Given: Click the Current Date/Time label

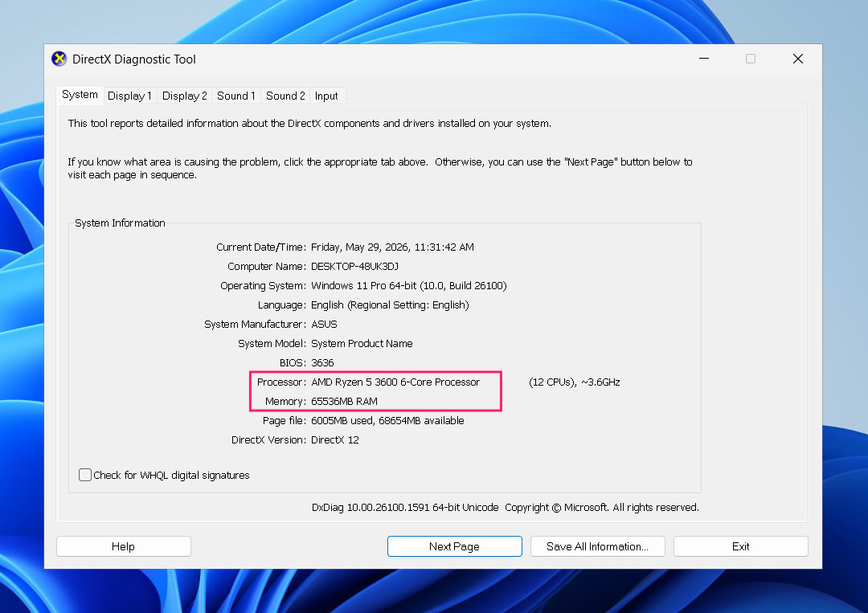Looking at the screenshot, I should [260, 247].
